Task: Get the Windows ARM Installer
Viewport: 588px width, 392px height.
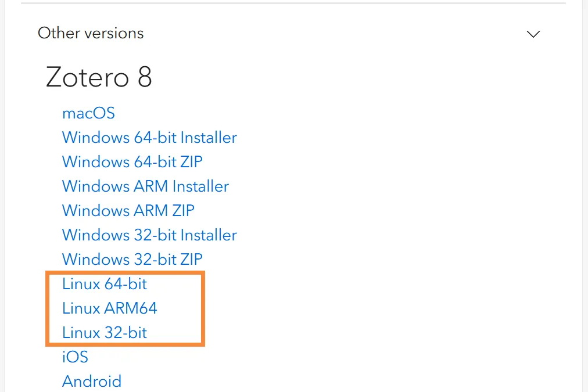Action: coord(145,186)
